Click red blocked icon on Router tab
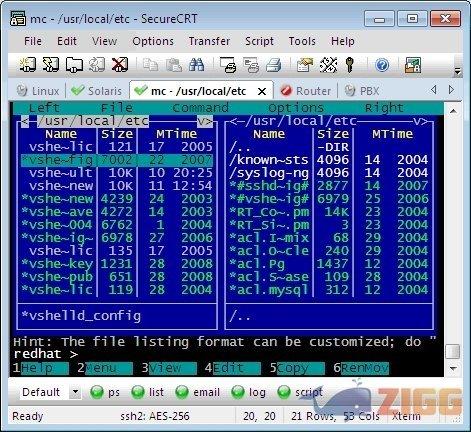 click(x=286, y=90)
